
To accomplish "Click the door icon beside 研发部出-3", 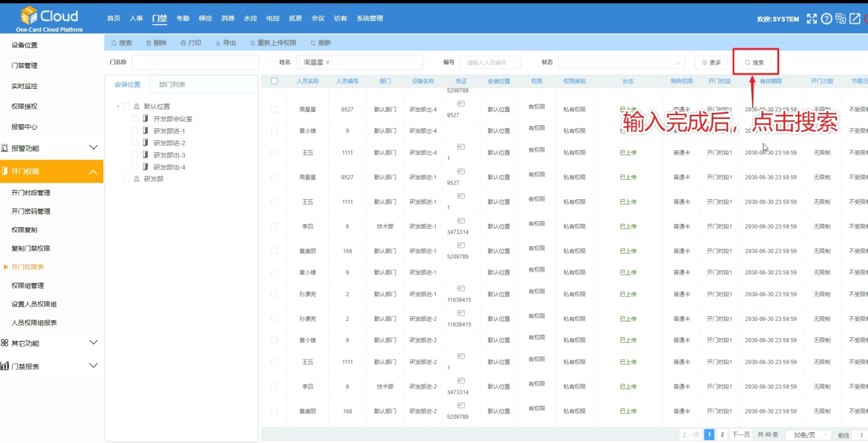I will [145, 155].
